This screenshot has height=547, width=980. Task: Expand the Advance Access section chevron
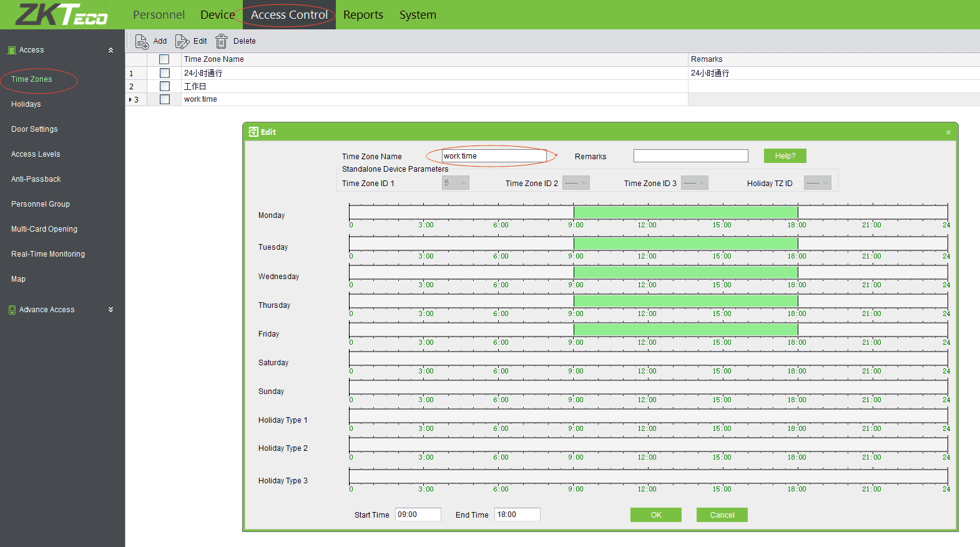tap(111, 310)
